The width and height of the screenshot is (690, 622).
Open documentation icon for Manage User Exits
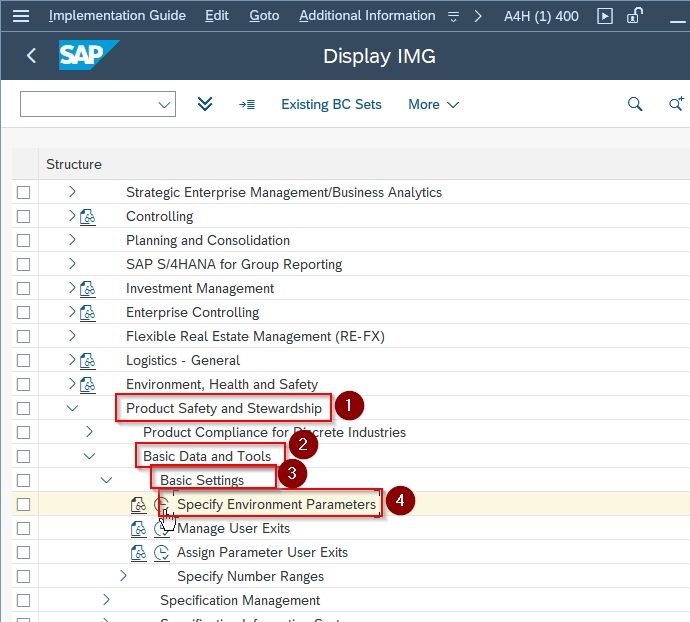pyautogui.click(x=139, y=529)
